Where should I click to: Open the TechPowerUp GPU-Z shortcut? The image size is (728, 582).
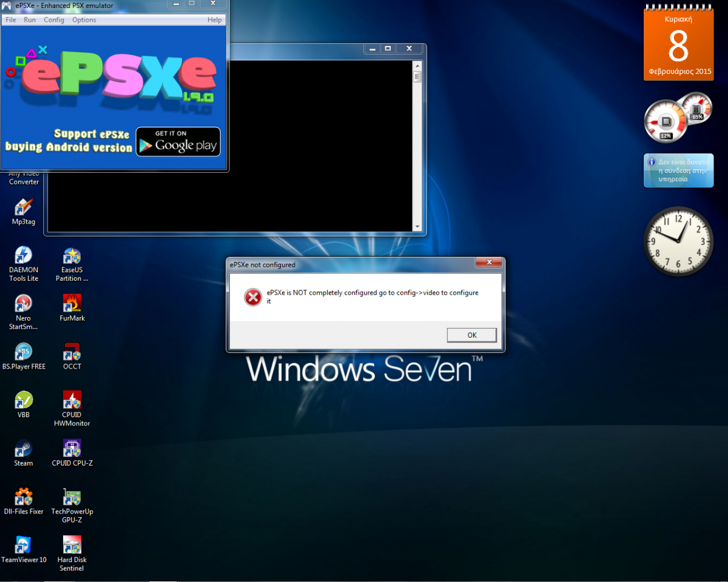tap(72, 507)
